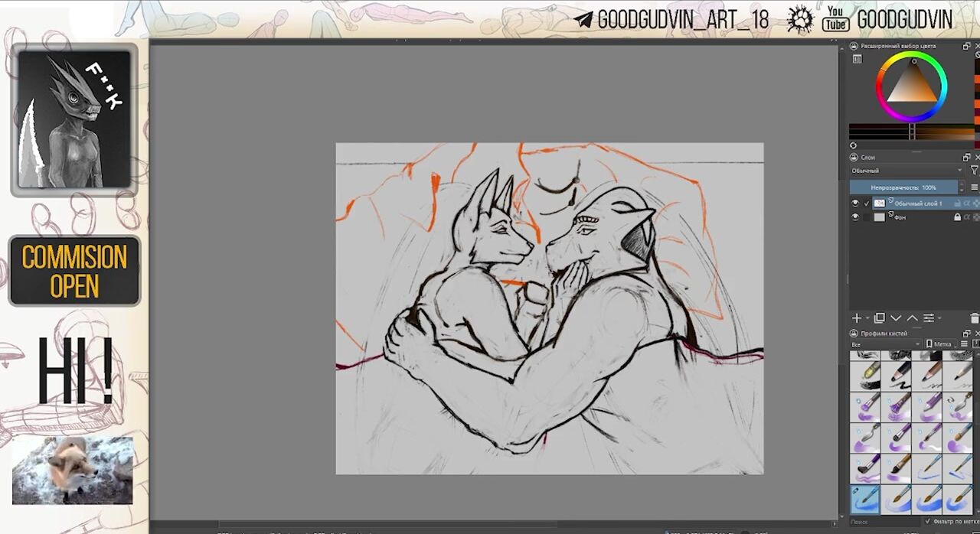This screenshot has width=980, height=534.
Task: Hide the Обычный слой 1 layer
Action: coord(855,204)
